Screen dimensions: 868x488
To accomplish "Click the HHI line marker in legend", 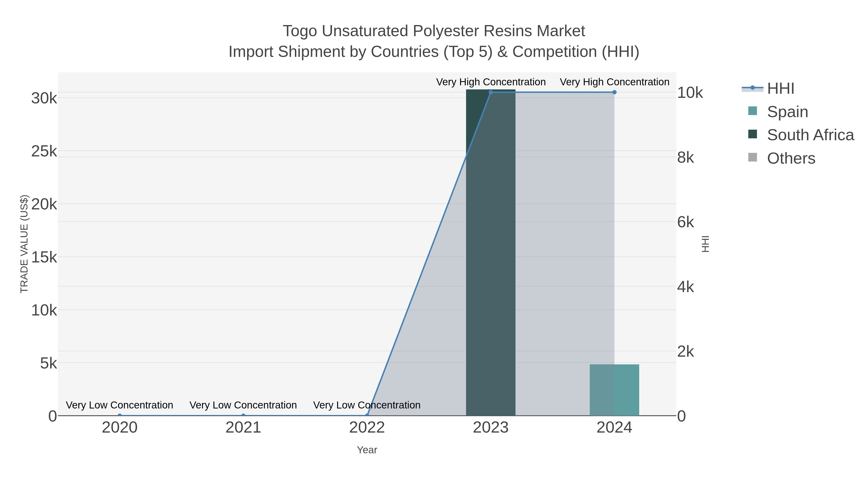I will click(753, 87).
